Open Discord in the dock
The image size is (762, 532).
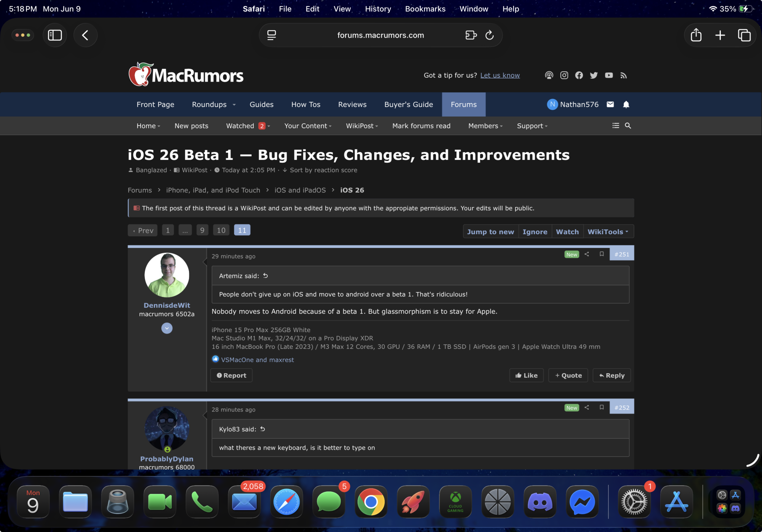click(x=540, y=502)
